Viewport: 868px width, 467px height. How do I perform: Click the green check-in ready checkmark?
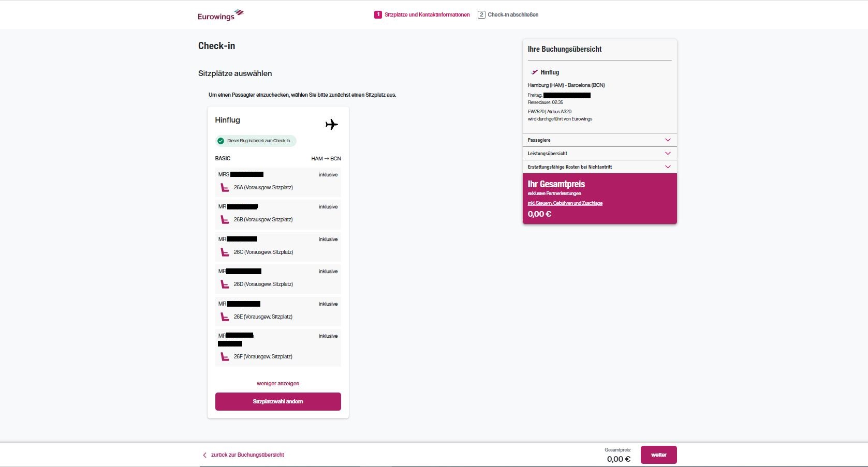click(x=221, y=141)
